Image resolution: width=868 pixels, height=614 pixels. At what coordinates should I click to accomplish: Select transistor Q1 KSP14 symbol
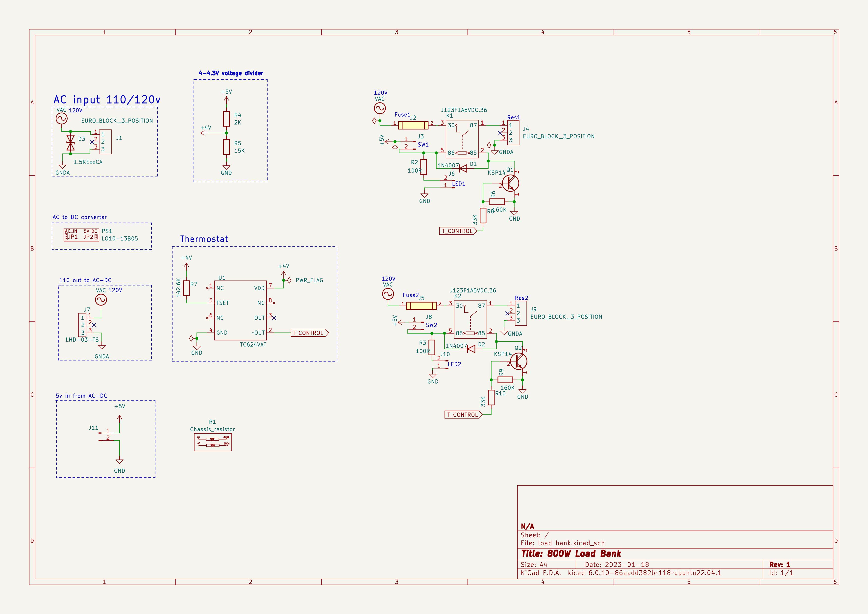point(511,183)
